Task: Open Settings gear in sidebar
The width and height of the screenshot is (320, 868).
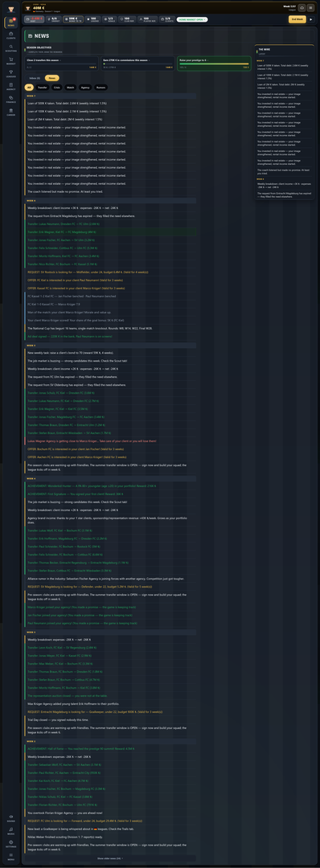Action: (x=10, y=843)
